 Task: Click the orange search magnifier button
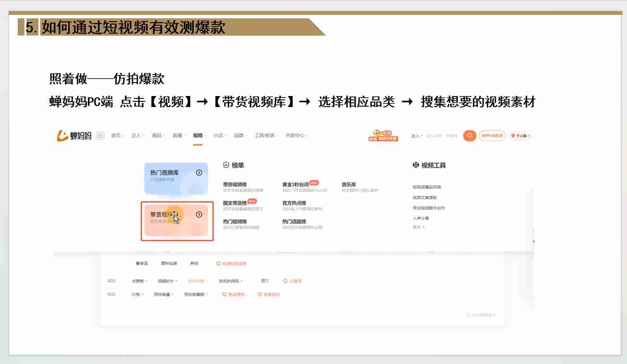pyautogui.click(x=469, y=136)
